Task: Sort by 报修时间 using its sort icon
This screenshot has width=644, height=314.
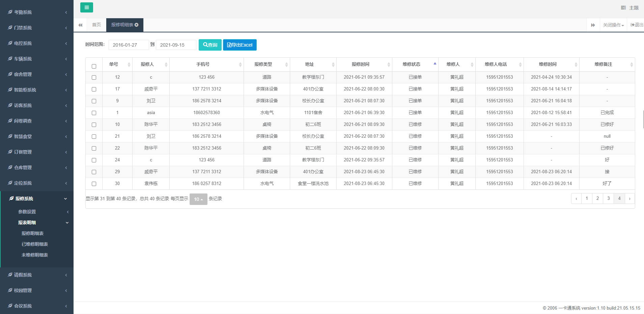Action: coord(389,64)
